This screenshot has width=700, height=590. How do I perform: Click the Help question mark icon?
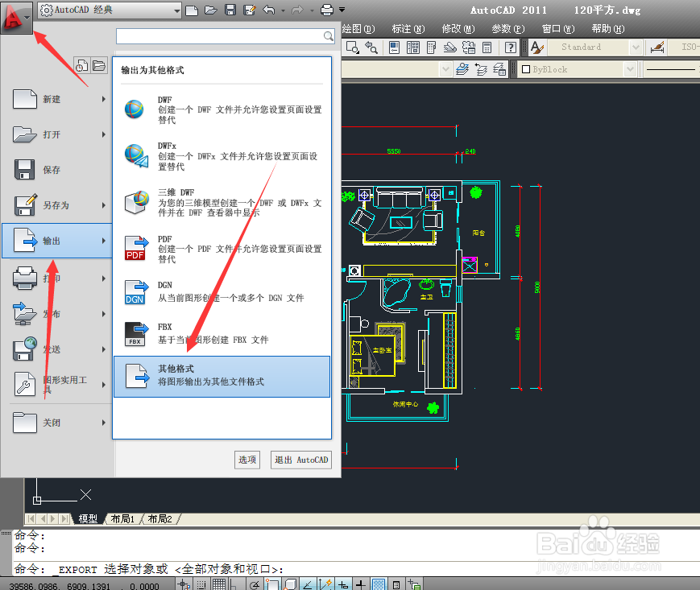coord(510,47)
